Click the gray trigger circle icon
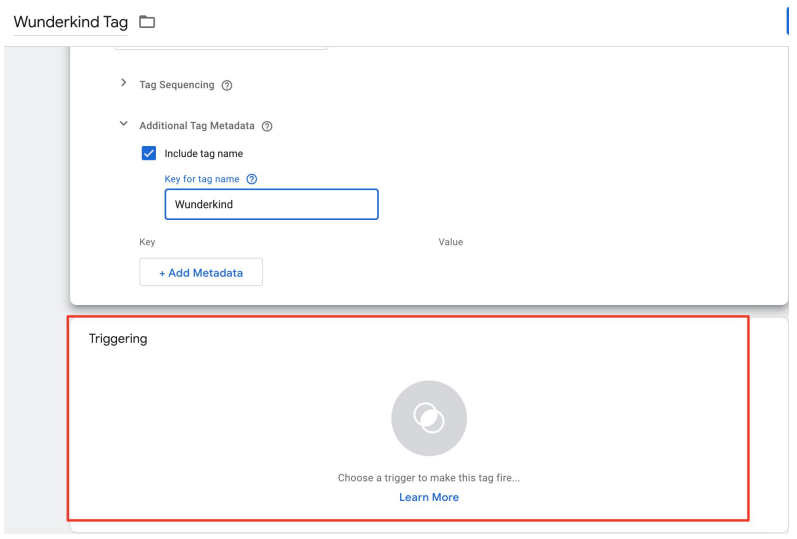Screen dimensions: 797x539 pyautogui.click(x=429, y=418)
